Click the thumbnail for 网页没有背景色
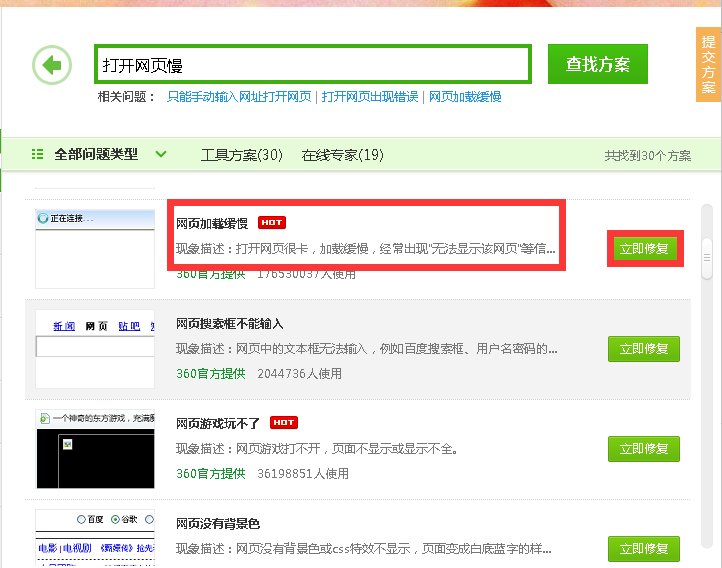The width and height of the screenshot is (722, 568). point(95,538)
